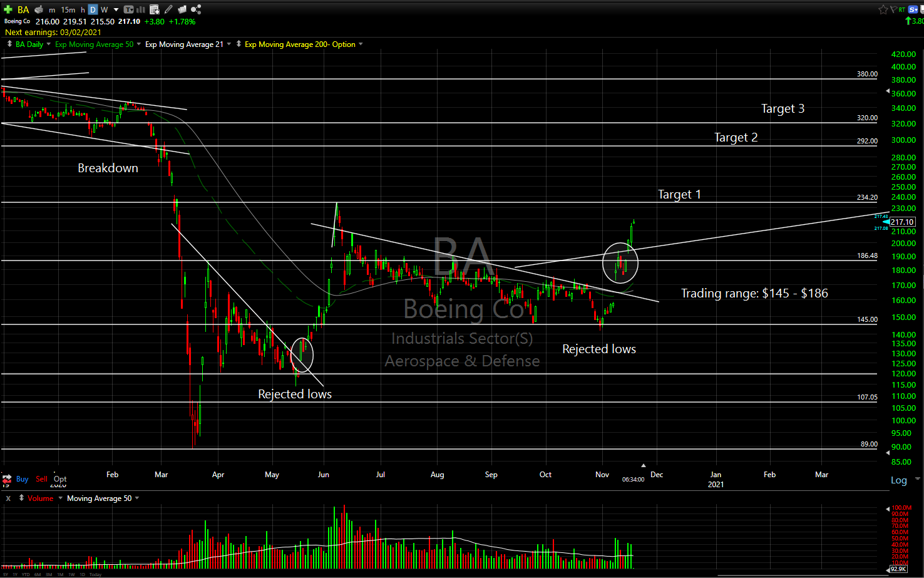Click the 217.10 current price marker
This screenshot has width=924, height=578.
tap(902, 222)
